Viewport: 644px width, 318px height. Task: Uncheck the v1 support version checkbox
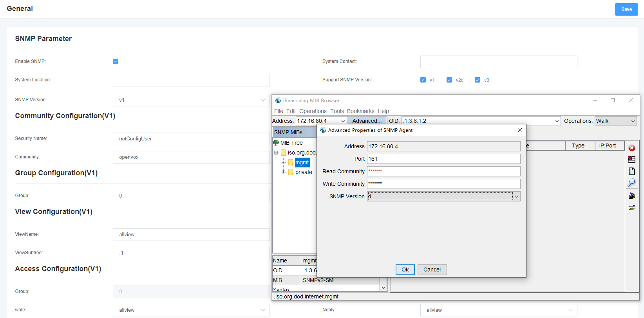point(423,80)
